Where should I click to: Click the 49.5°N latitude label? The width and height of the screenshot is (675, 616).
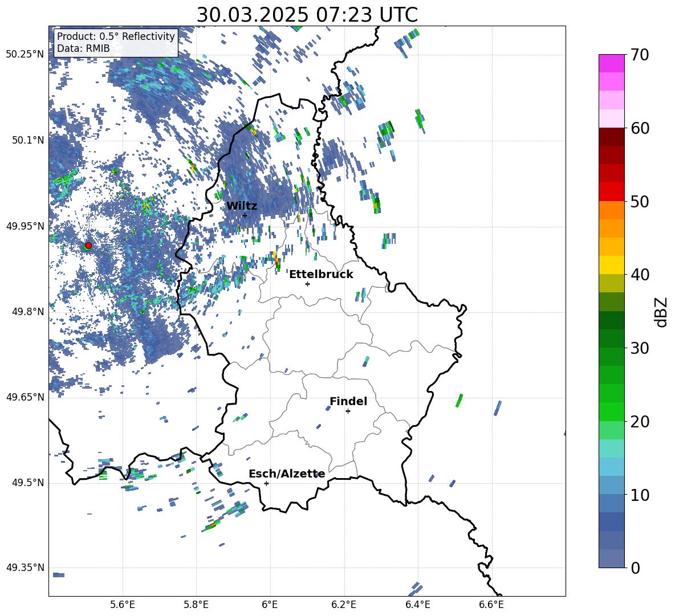(x=28, y=483)
